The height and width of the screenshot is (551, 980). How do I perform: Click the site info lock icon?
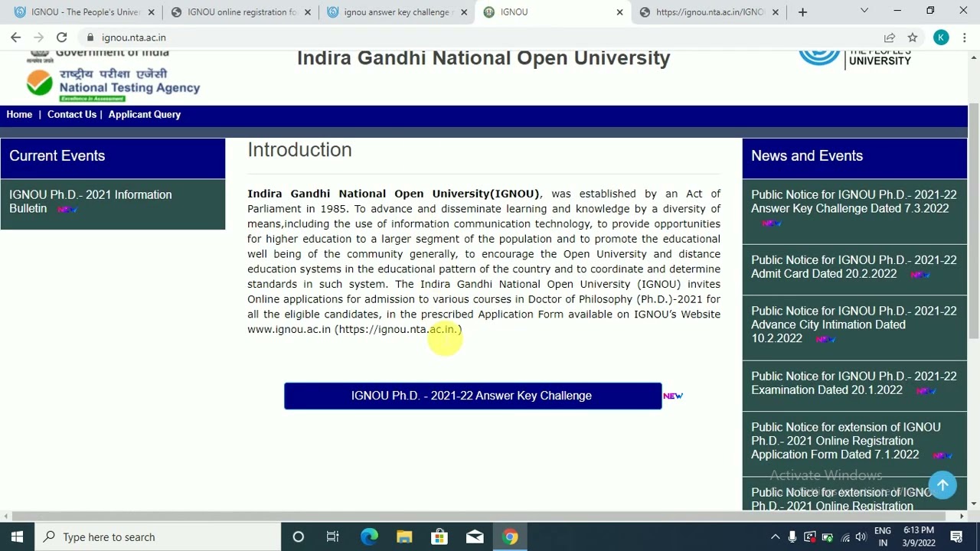click(x=90, y=37)
